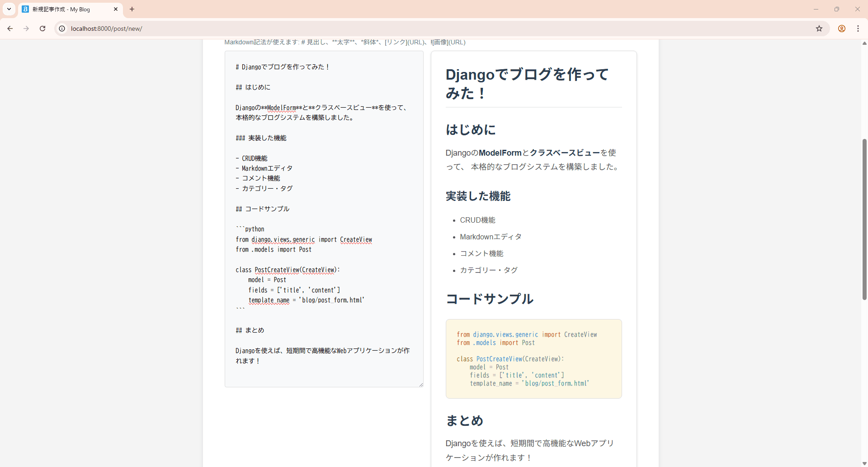Image resolution: width=868 pixels, height=467 pixels.
Task: Click '## まとめ' line in the editor
Action: [x=250, y=330]
